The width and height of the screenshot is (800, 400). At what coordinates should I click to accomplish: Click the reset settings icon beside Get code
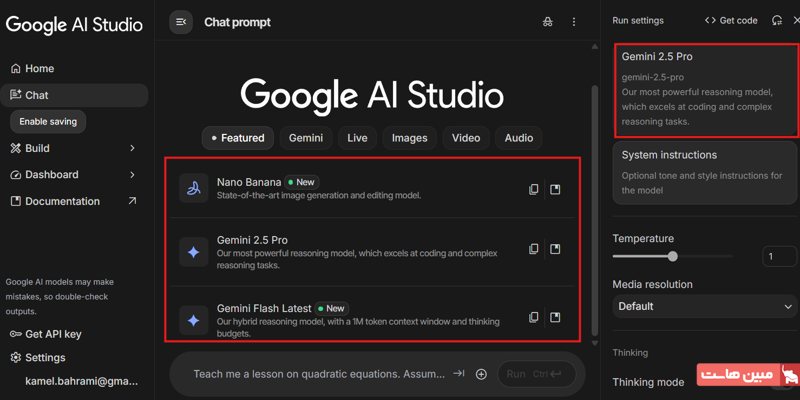coord(777,20)
